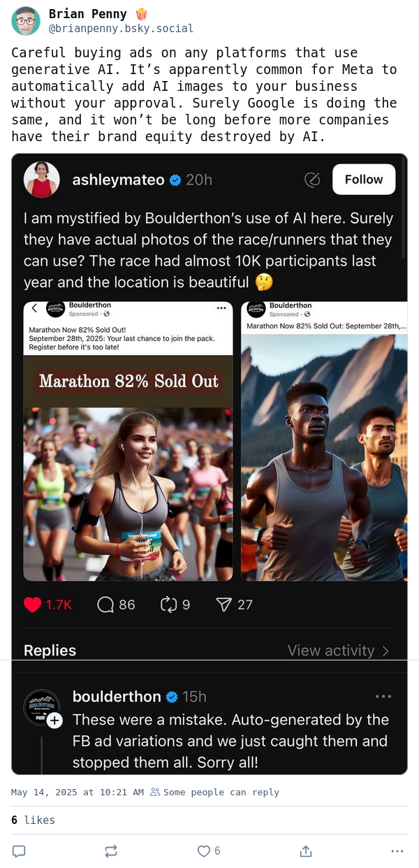
Task: Open the three-dot more options menu
Action: coord(397,851)
